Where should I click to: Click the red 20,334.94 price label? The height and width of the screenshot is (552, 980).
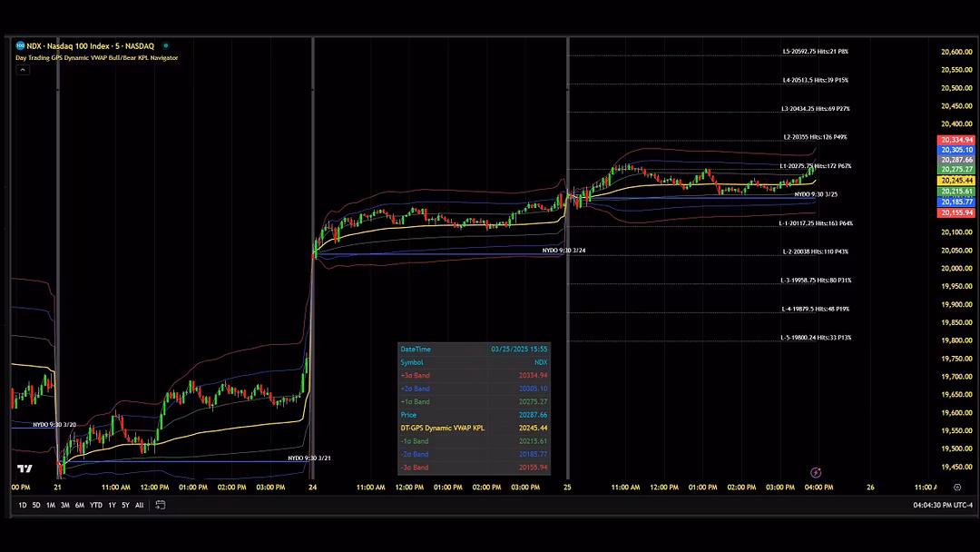pos(956,140)
